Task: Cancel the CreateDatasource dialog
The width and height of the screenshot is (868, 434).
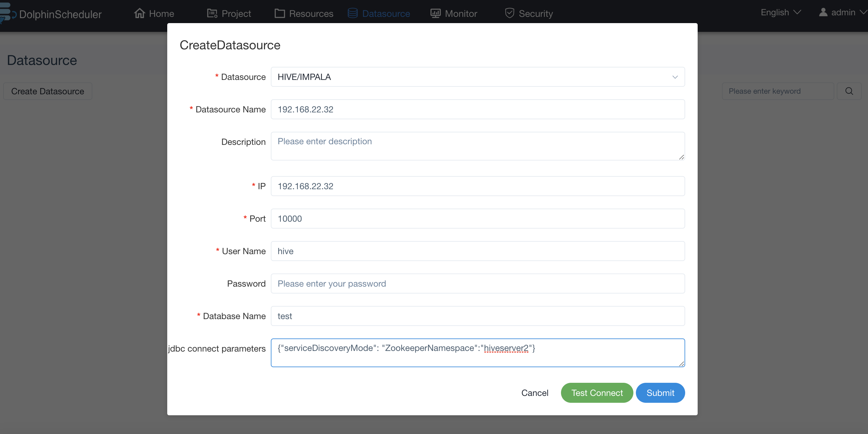Action: pos(534,393)
